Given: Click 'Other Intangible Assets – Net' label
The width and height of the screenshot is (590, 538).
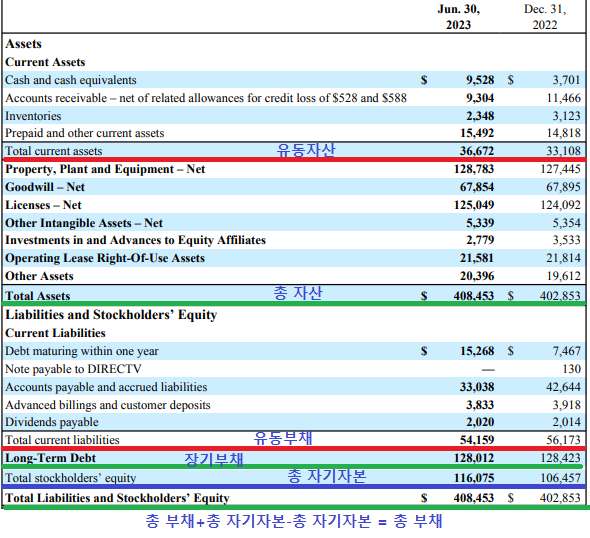Looking at the screenshot, I should (x=84, y=223).
